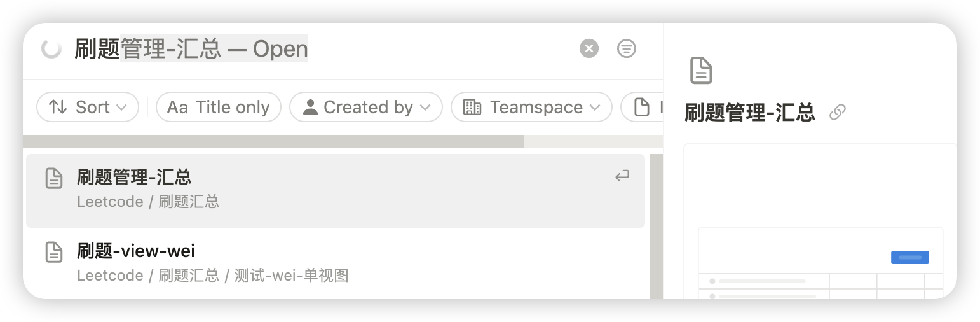The width and height of the screenshot is (980, 322).
Task: Click the large page icon in preview pane
Action: pos(701,71)
